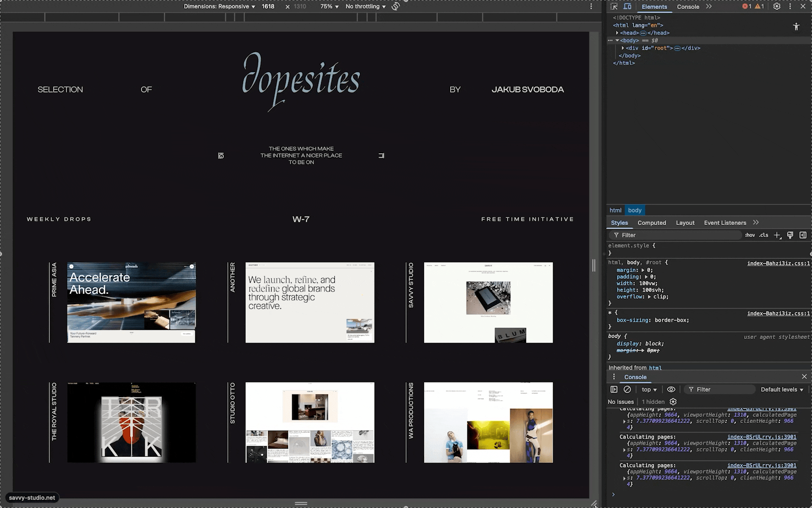812x508 pixels.
Task: Toggle the device toolbar icon
Action: coord(627,7)
